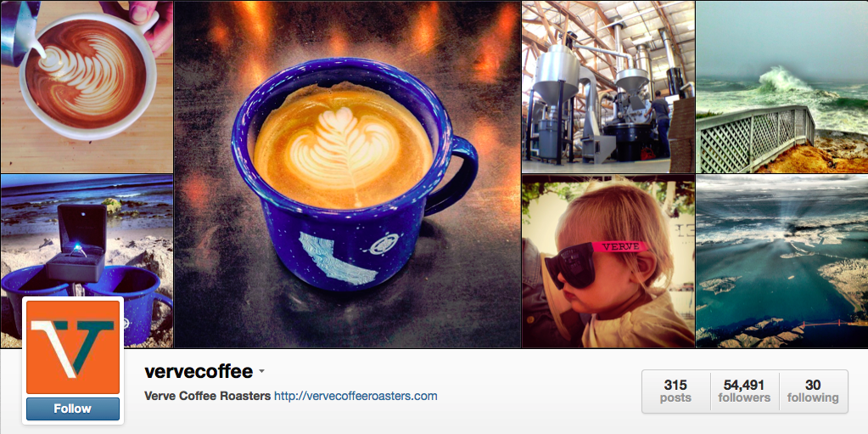868x434 pixels.
Task: Open the child in Verve sunglasses photo
Action: pyautogui.click(x=608, y=261)
